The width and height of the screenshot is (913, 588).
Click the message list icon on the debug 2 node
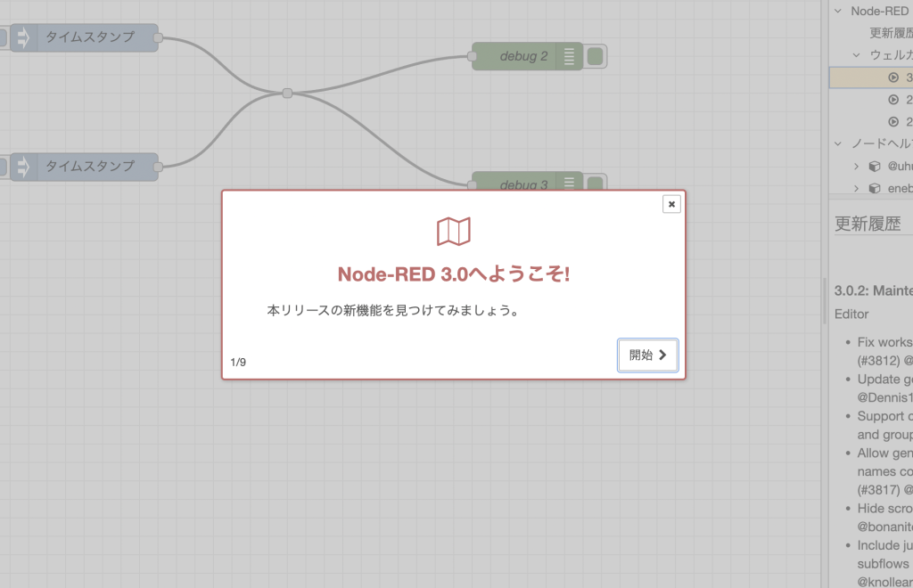pos(568,55)
